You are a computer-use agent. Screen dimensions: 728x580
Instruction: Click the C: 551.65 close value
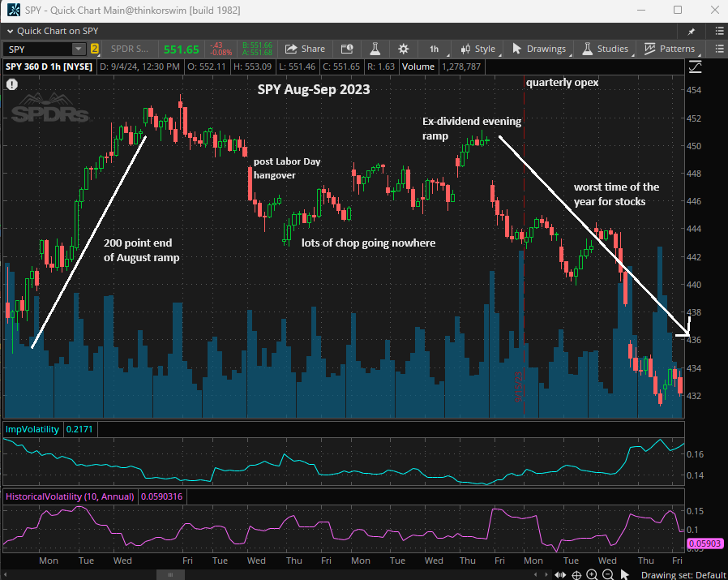341,67
